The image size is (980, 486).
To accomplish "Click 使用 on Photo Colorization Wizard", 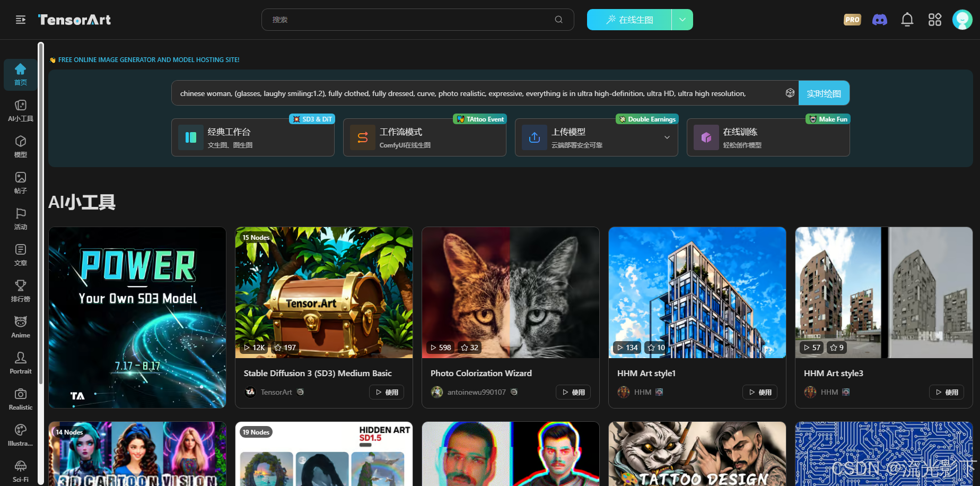I will click(573, 392).
